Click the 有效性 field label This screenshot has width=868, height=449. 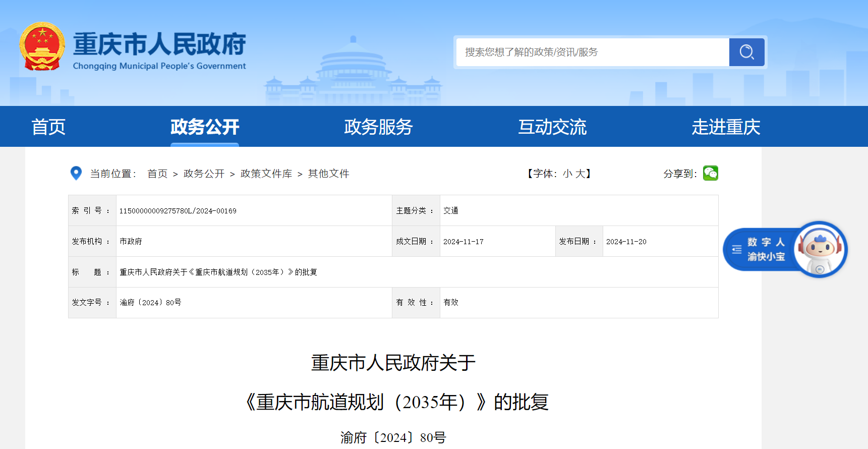click(415, 303)
